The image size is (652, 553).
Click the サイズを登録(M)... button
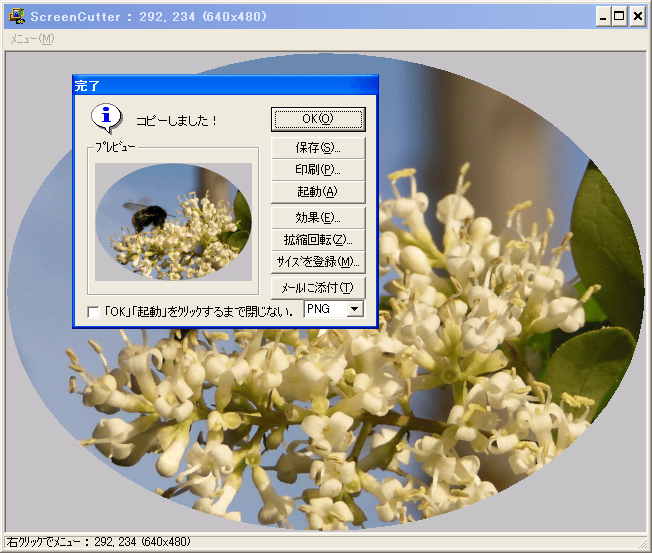318,262
